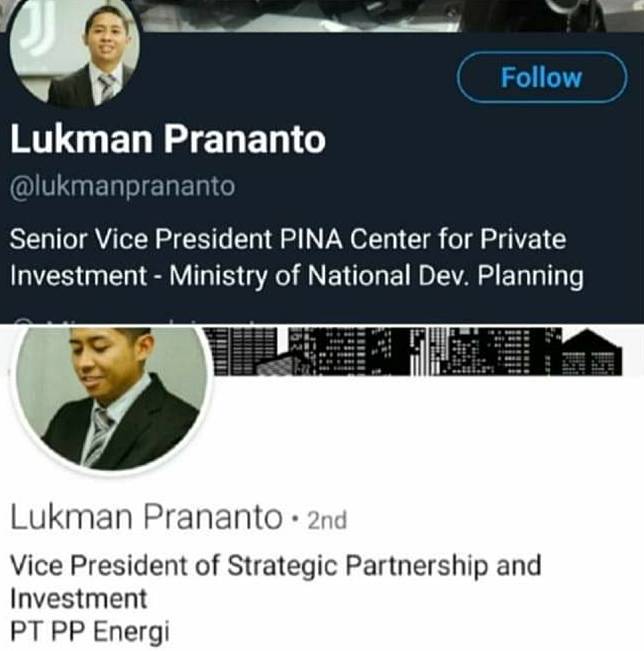Click the bold Lukman Prananto Twitter name
This screenshot has width=644, height=651.
pos(167,139)
